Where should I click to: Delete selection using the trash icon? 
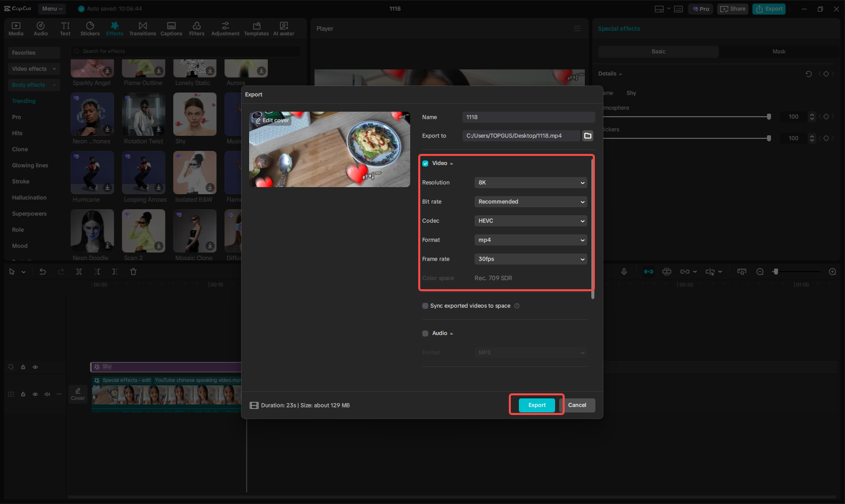tap(133, 272)
